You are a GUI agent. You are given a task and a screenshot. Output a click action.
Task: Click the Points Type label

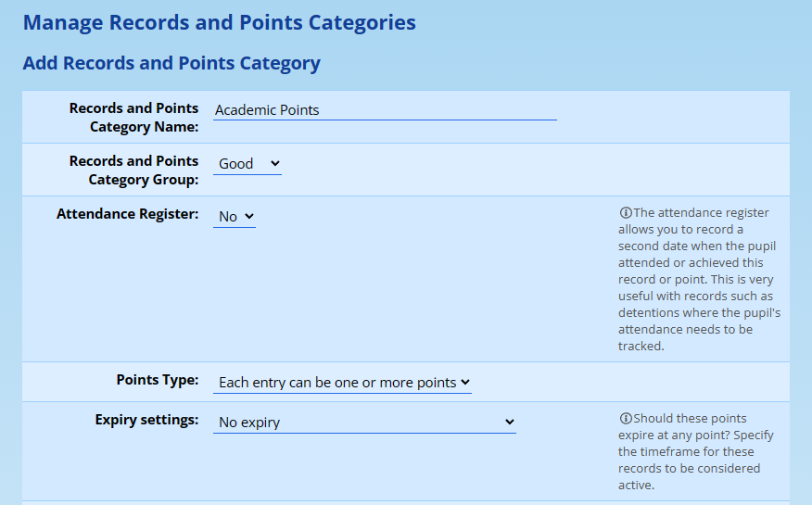(158, 380)
